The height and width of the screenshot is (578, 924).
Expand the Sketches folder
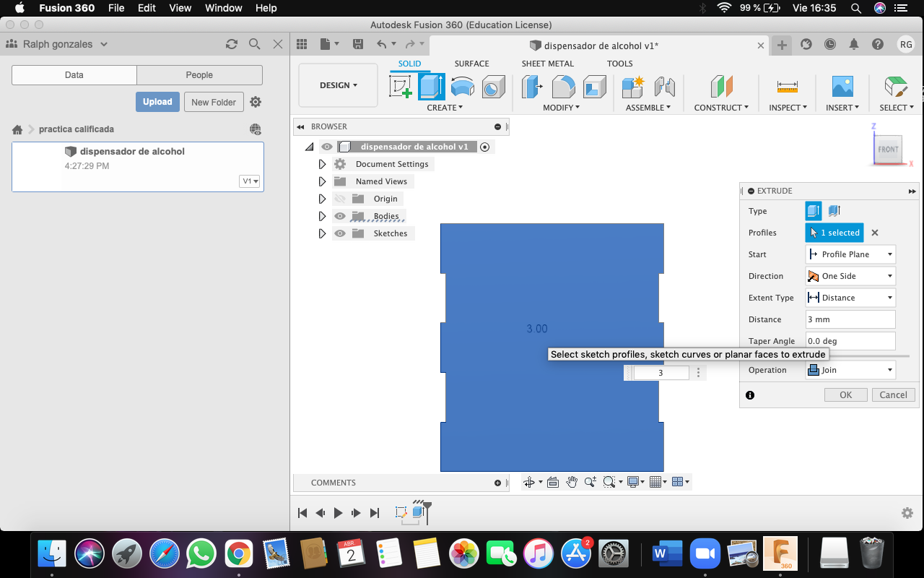pyautogui.click(x=322, y=233)
